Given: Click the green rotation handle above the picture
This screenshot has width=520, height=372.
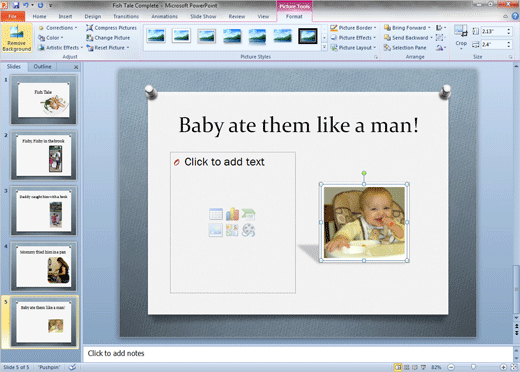Looking at the screenshot, I should pyautogui.click(x=364, y=173).
